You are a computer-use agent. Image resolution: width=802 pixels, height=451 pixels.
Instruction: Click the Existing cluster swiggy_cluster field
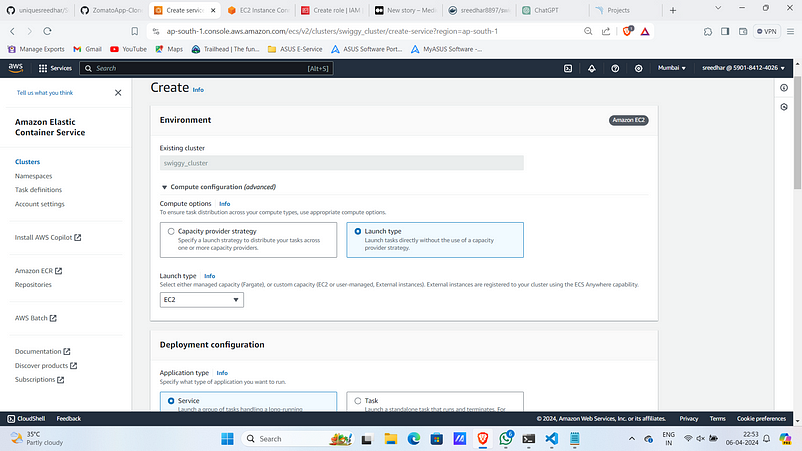click(x=342, y=163)
